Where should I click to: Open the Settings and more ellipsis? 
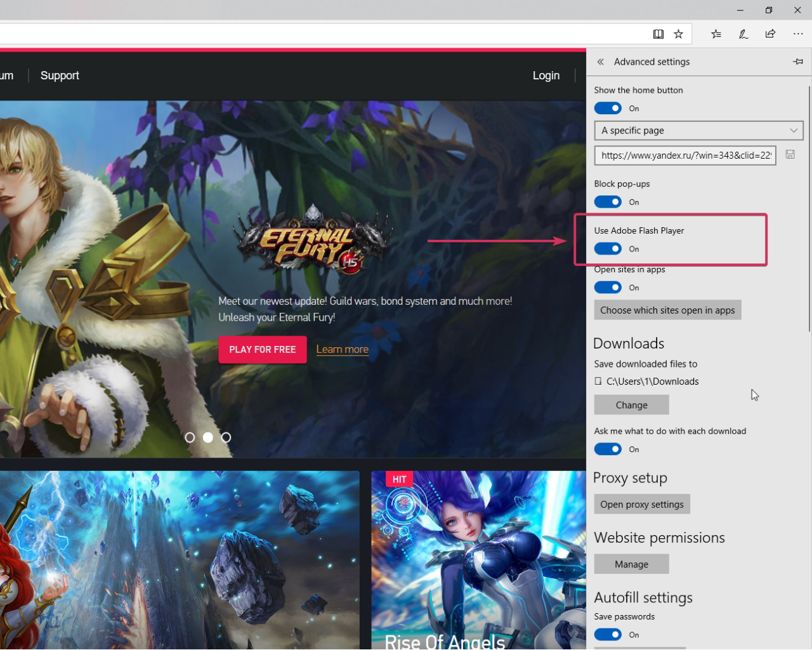[x=798, y=34]
